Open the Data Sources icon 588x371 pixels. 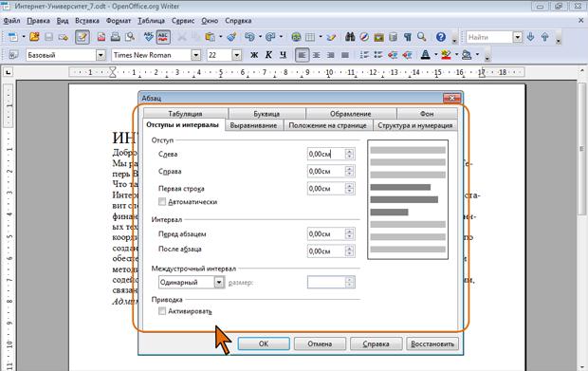point(393,37)
